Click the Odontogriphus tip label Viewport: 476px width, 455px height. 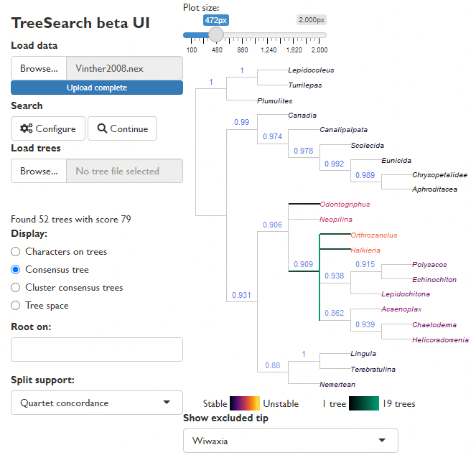[x=345, y=205]
